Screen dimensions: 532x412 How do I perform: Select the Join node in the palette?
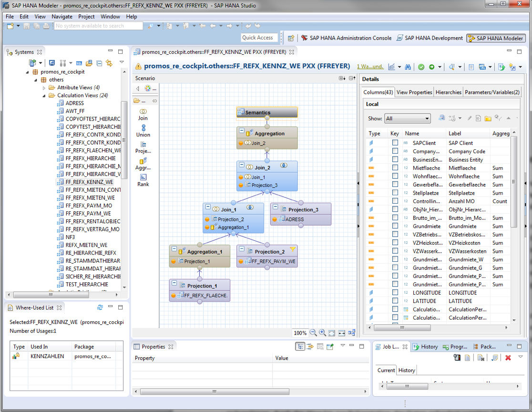point(143,114)
